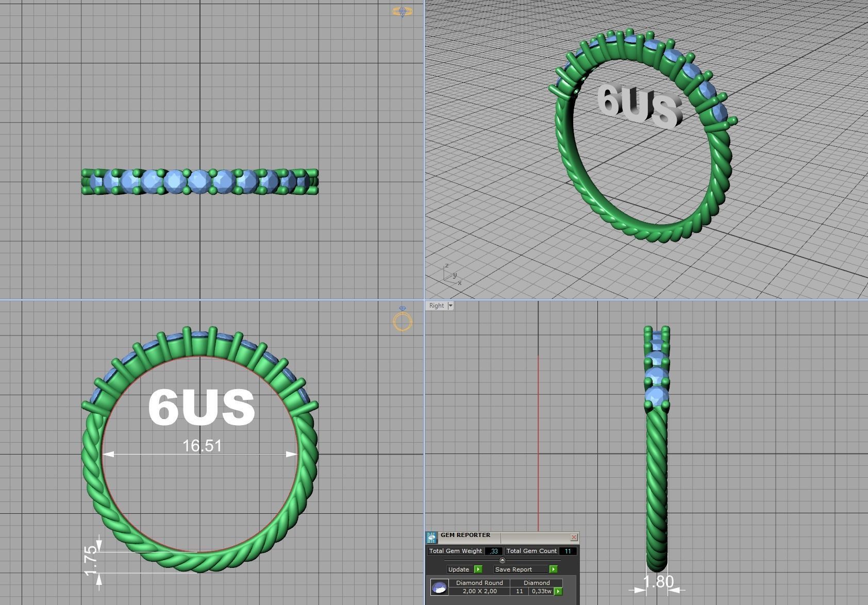The width and height of the screenshot is (868, 605).
Task: Click the 1.80 width dimension label
Action: tap(658, 582)
